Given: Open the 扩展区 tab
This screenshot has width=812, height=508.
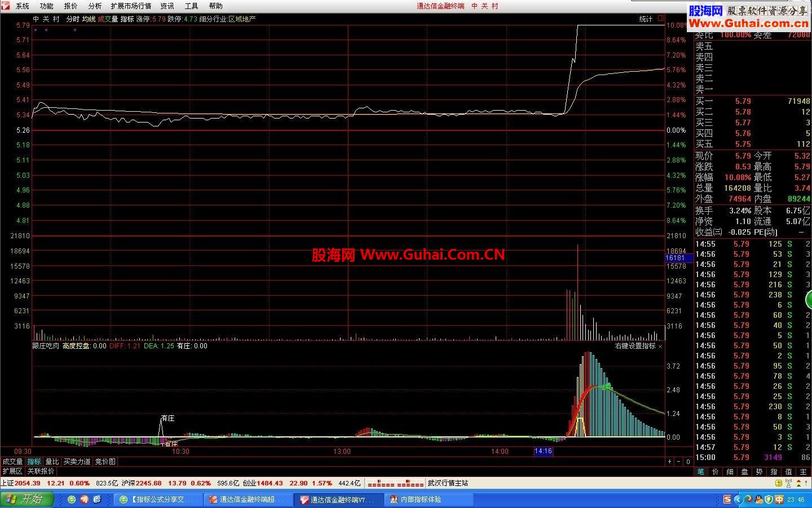Looking at the screenshot, I should 12,471.
